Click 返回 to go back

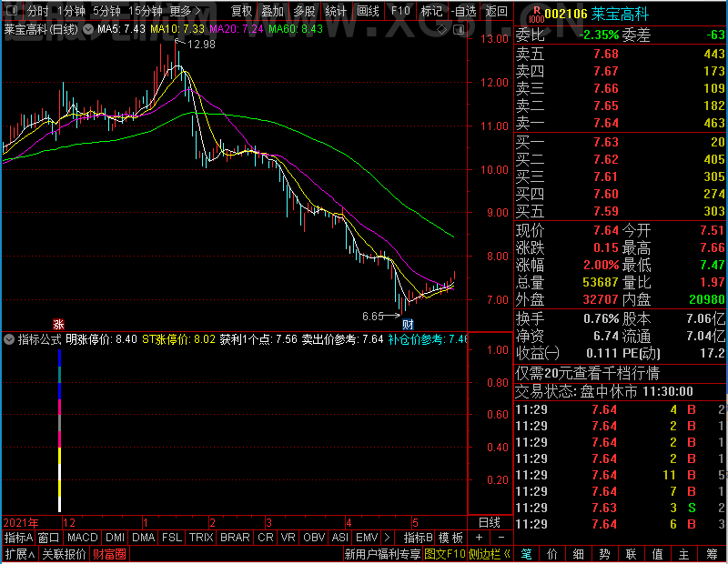496,11
